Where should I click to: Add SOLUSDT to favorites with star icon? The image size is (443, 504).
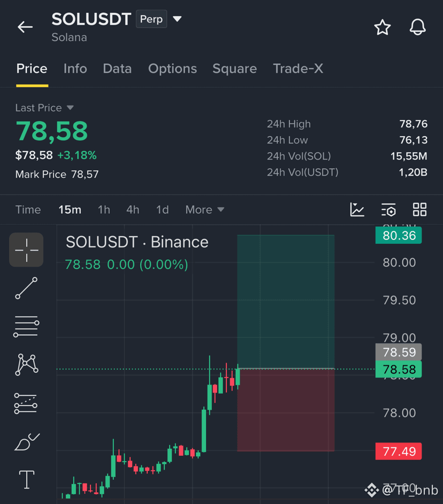(x=383, y=27)
